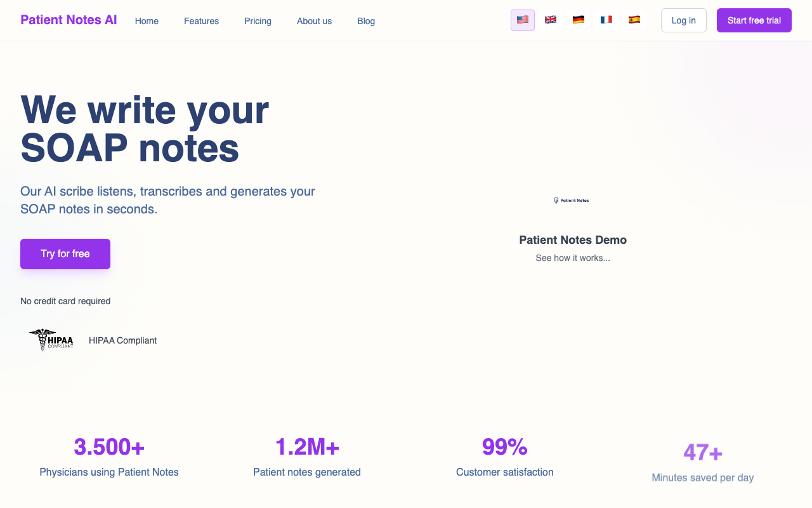Go to the Home menu item
The height and width of the screenshot is (508, 812).
point(147,21)
